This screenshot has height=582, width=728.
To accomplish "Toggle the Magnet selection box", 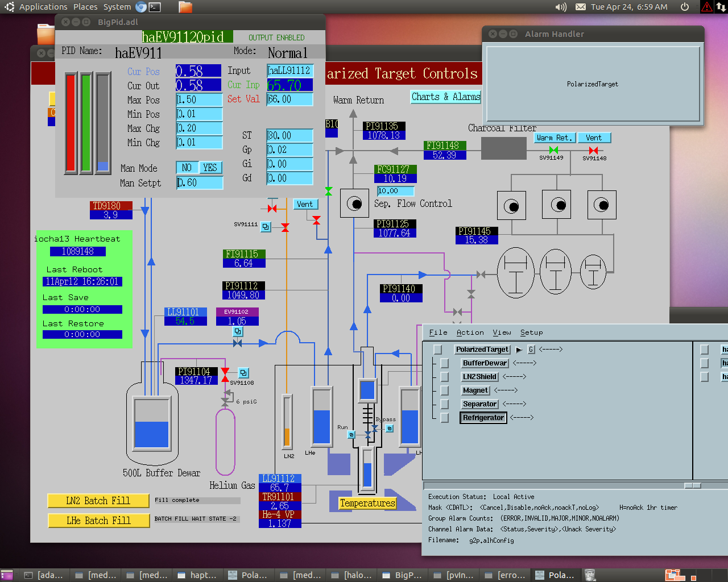I will 445,390.
